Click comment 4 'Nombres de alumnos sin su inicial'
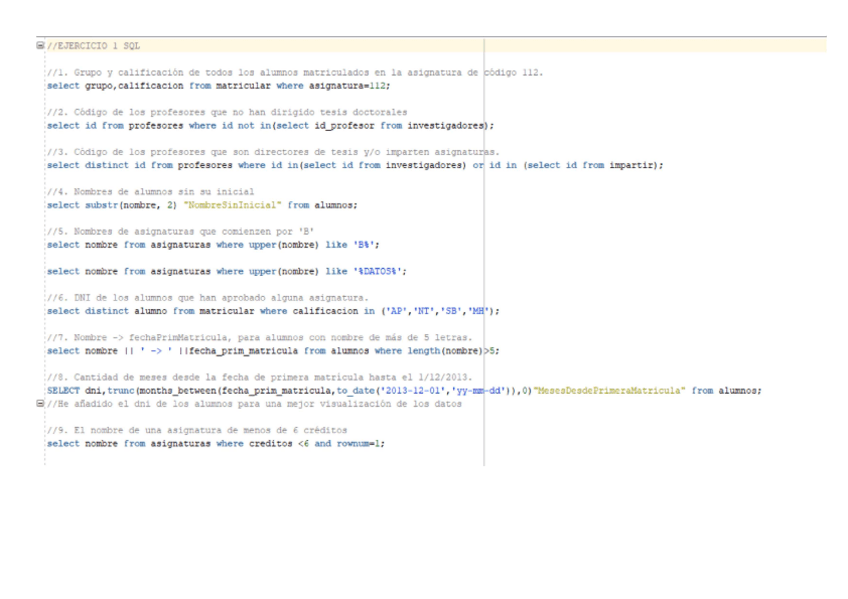This screenshot has height=599, width=848. tap(150, 192)
